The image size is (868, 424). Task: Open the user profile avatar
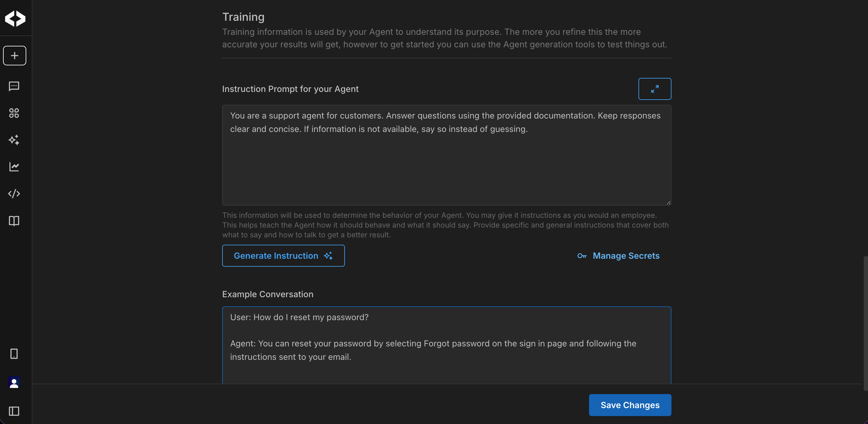[x=14, y=382]
